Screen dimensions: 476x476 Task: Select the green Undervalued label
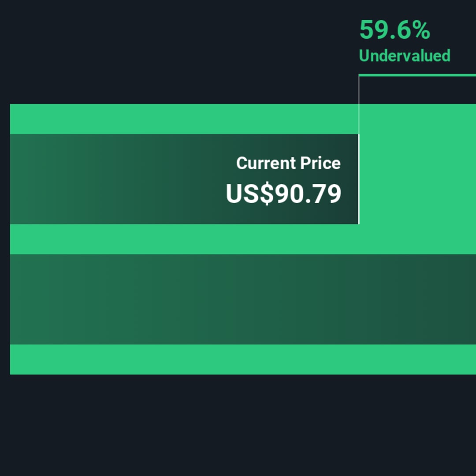(x=405, y=56)
